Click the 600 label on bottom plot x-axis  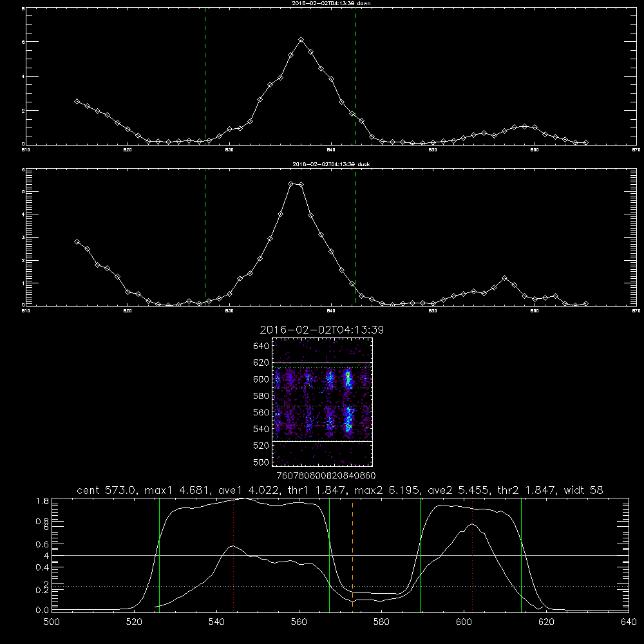click(464, 622)
